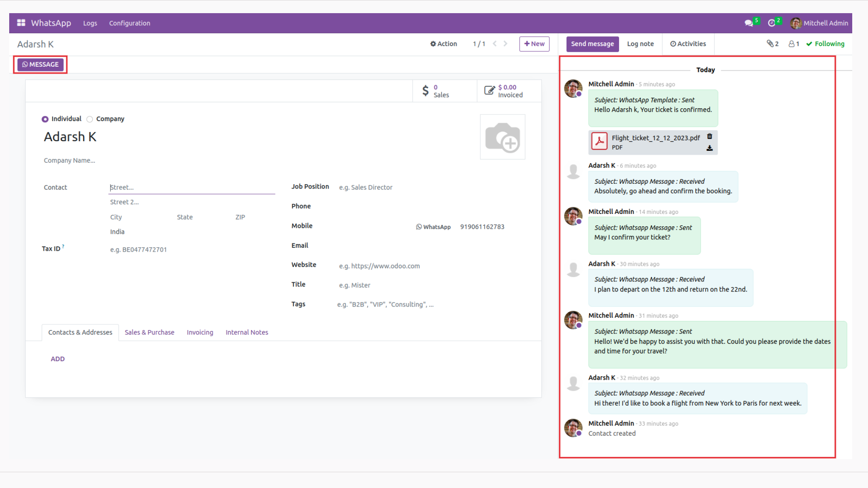This screenshot has height=488, width=868.
Task: Open the activities clock icon with badge 2
Action: [774, 22]
